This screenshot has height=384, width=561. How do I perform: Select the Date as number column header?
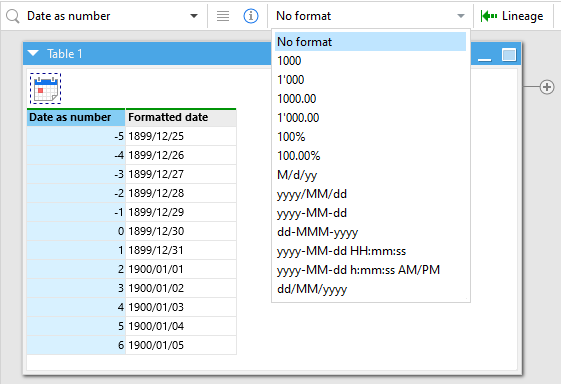tap(76, 117)
